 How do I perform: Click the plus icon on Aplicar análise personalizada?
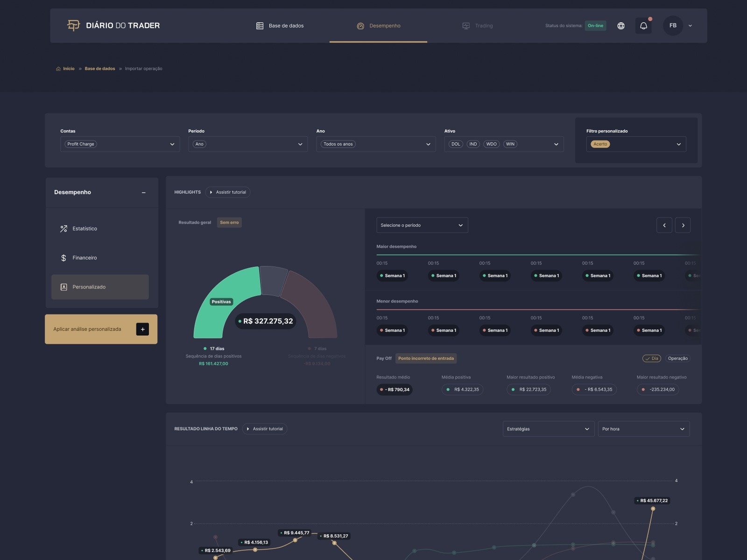pos(142,329)
